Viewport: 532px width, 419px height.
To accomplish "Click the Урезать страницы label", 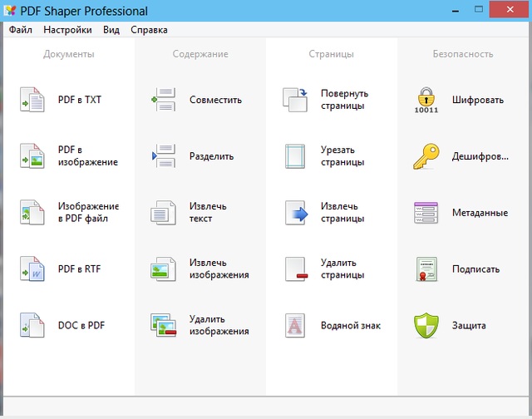I will tap(342, 155).
